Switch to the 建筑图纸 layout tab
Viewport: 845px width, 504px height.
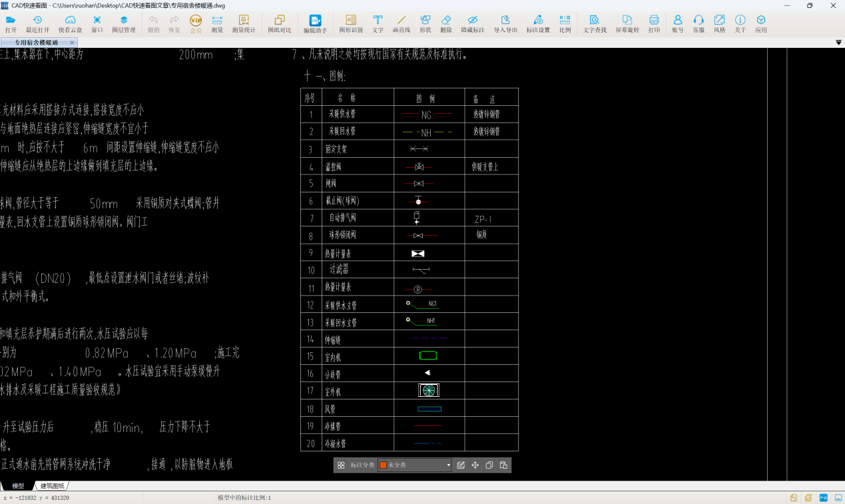[52, 486]
